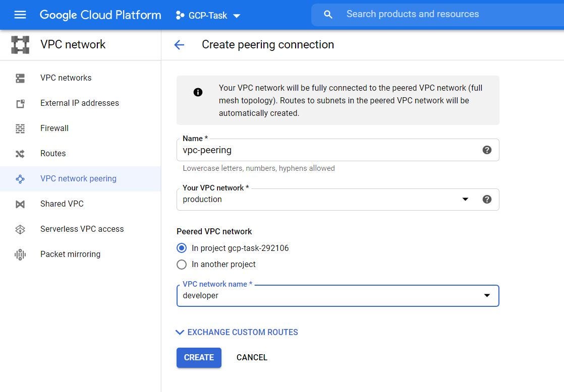Click the Google Cloud Platform logo text
Screen dimensions: 564x392
[100, 15]
